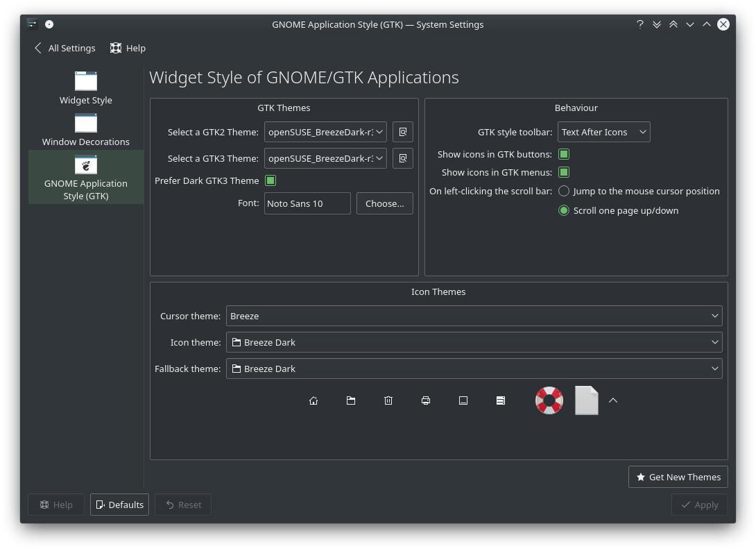The image size is (756, 549).
Task: Click the GTK Themes group title
Action: click(x=284, y=108)
